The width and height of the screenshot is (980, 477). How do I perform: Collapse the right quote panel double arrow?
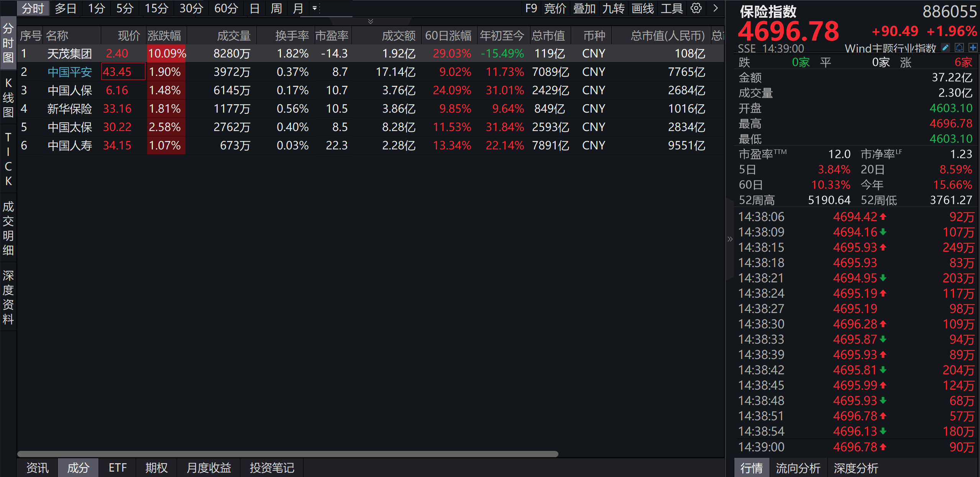[730, 239]
